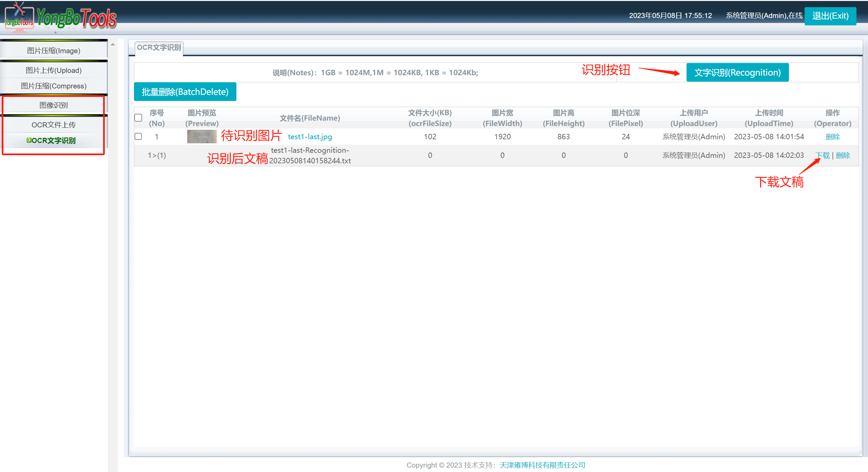This screenshot has width=868, height=472.
Task: Open the 图片压缩(Compress) menu item
Action: pyautogui.click(x=54, y=86)
